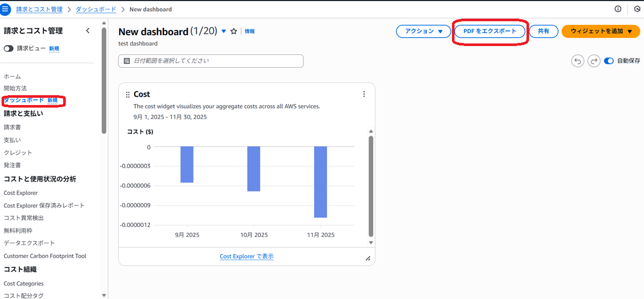Open the 情報 link next to the title
The width and height of the screenshot is (644, 299).
pos(250,31)
